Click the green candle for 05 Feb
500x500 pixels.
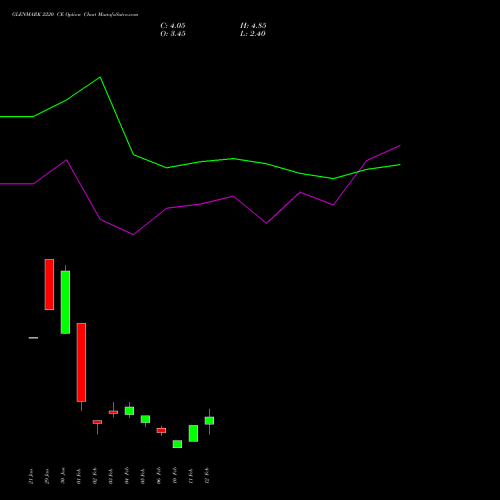[x=145, y=419]
